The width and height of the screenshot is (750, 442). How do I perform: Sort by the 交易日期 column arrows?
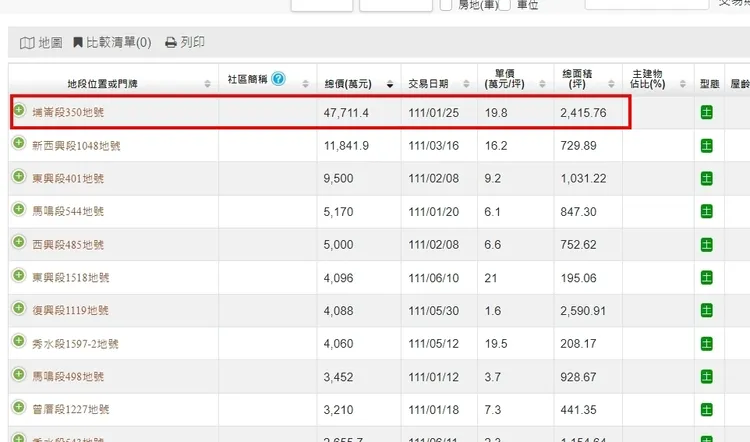pyautogui.click(x=466, y=84)
